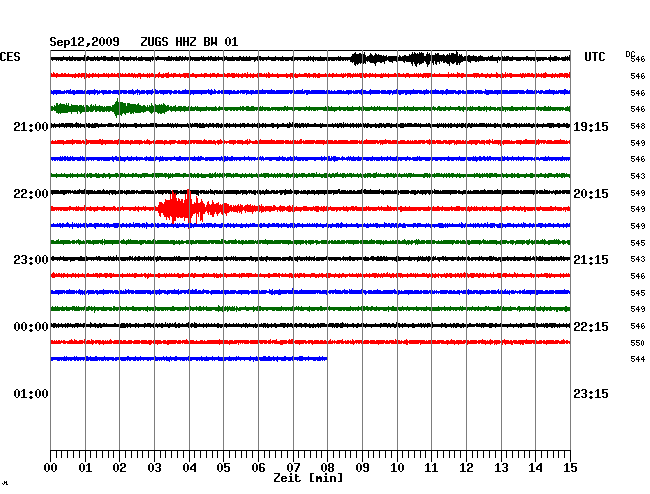
Task: Click the end of the last blue trace
Action: pyautogui.click(x=326, y=358)
